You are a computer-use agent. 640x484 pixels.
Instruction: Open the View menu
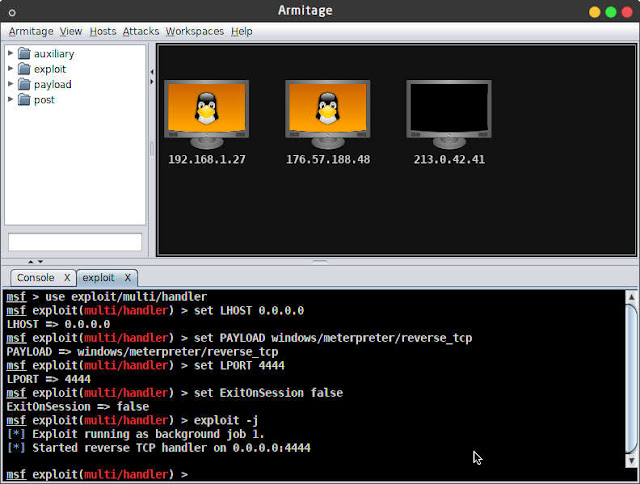[x=71, y=31]
